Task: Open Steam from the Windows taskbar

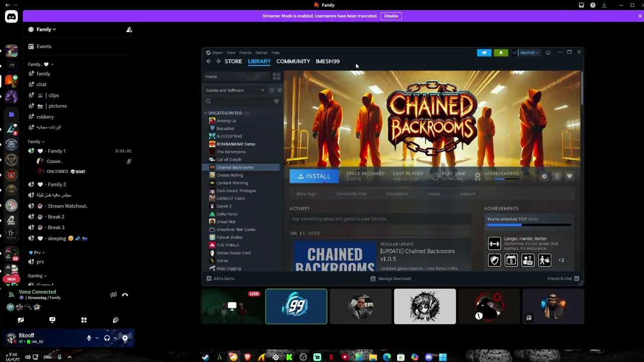Action: pos(205,357)
